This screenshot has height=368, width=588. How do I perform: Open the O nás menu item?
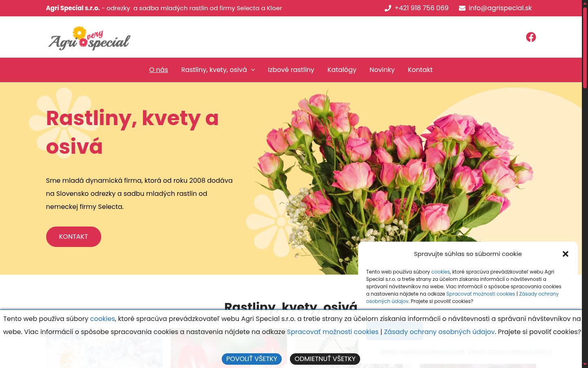point(158,70)
